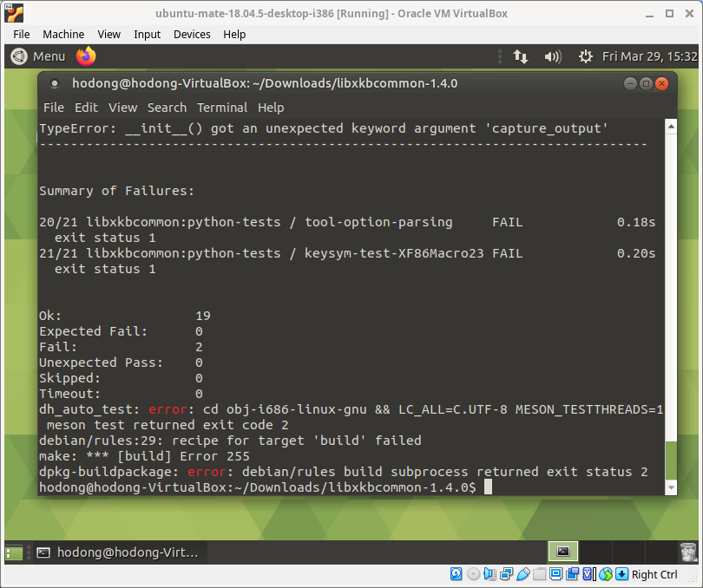
Task: Click the VirtualBox optical drive status icon
Action: click(x=473, y=574)
